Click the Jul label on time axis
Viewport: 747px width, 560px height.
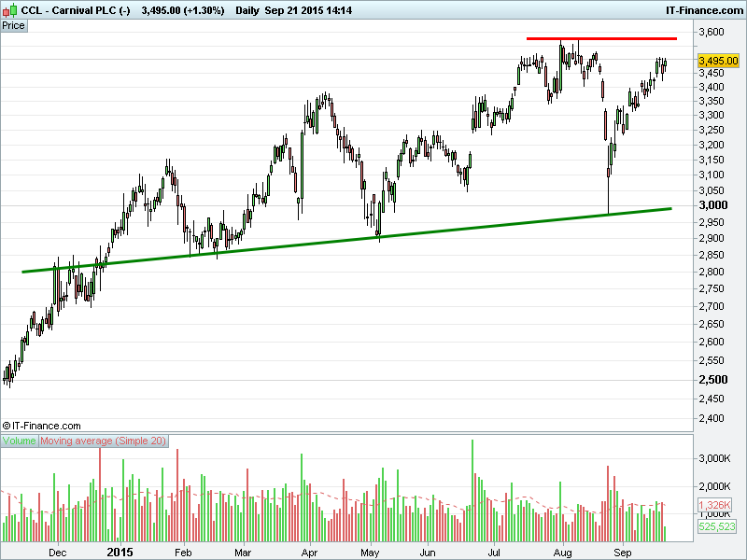[493, 552]
